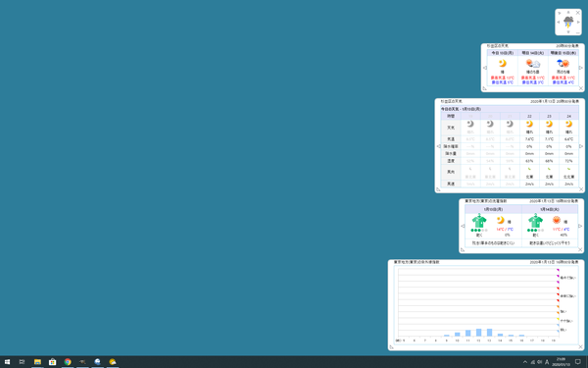Click the 極めて強い legend label in the UV chart

point(567,278)
